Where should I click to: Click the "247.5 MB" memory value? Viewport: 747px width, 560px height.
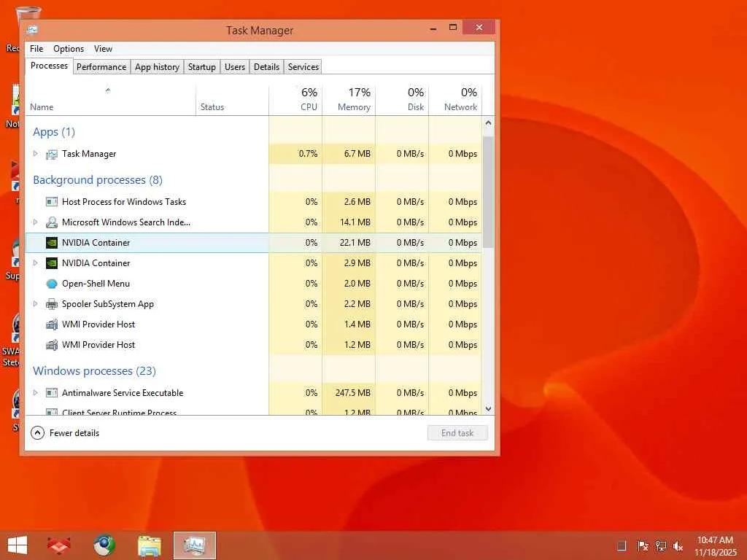click(x=352, y=393)
